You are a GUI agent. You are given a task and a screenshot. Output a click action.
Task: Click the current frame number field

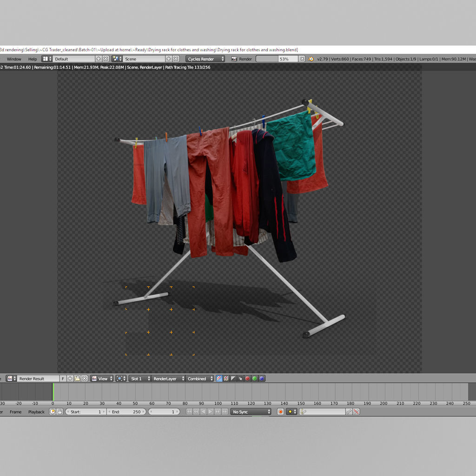coord(164,412)
